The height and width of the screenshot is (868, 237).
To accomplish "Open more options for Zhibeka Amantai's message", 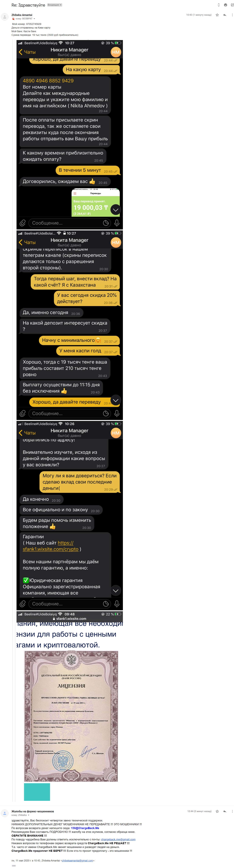I will coord(232,15).
